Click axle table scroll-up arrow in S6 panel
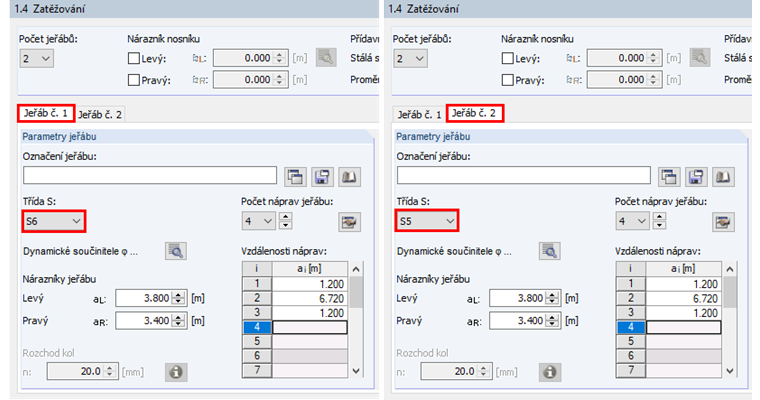 [356, 269]
